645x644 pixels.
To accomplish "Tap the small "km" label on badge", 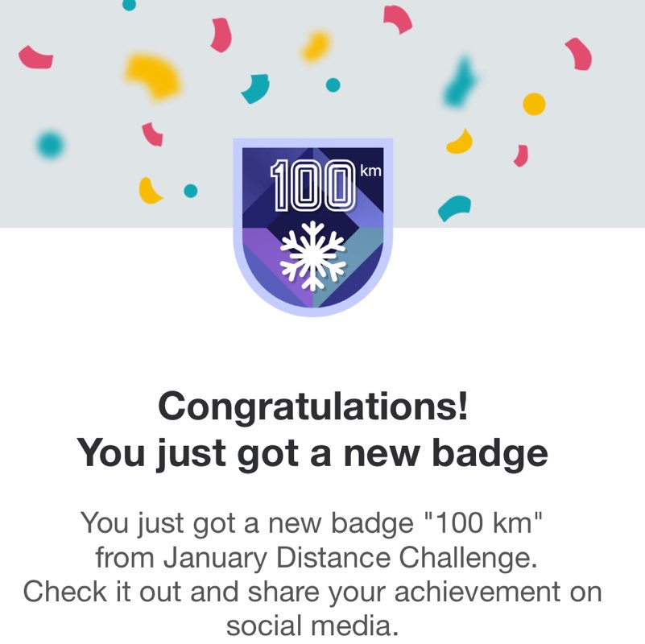I will pyautogui.click(x=370, y=171).
